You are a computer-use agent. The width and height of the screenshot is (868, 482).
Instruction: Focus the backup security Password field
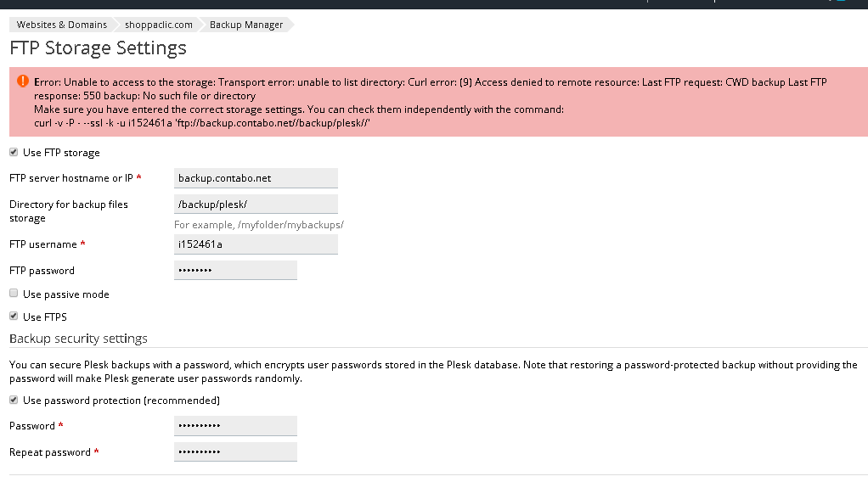point(235,426)
